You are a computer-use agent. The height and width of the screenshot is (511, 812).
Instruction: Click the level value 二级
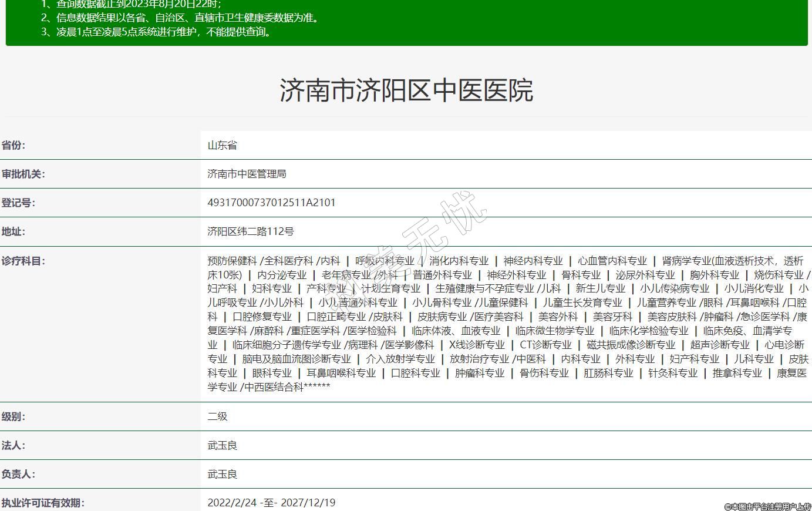point(217,417)
